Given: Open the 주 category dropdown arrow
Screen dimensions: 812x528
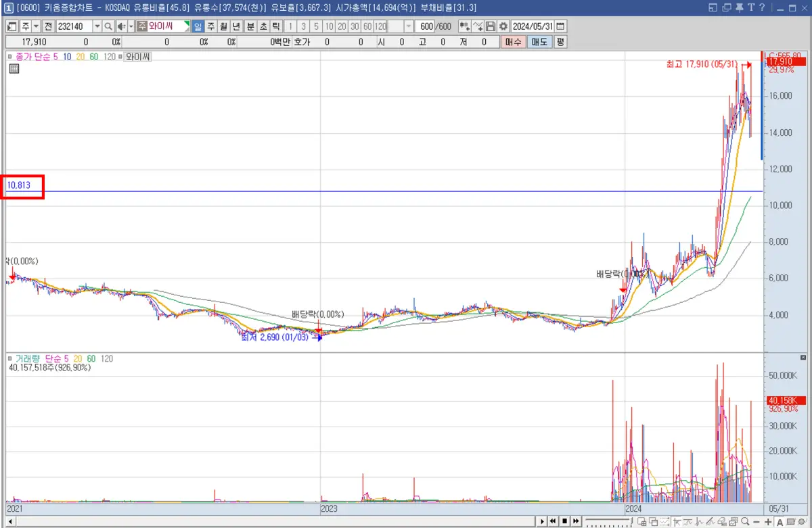Looking at the screenshot, I should (36, 26).
